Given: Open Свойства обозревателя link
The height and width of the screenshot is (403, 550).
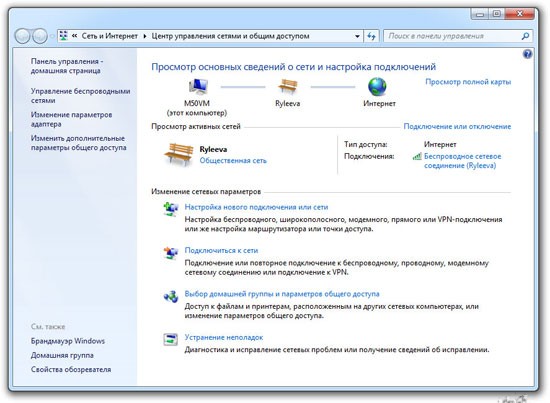Looking at the screenshot, I should [71, 369].
